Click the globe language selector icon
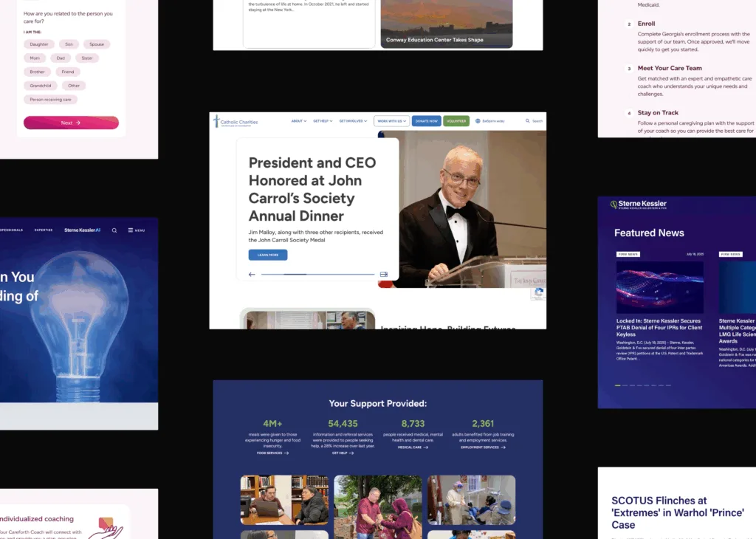The height and width of the screenshot is (539, 756). pyautogui.click(x=478, y=121)
